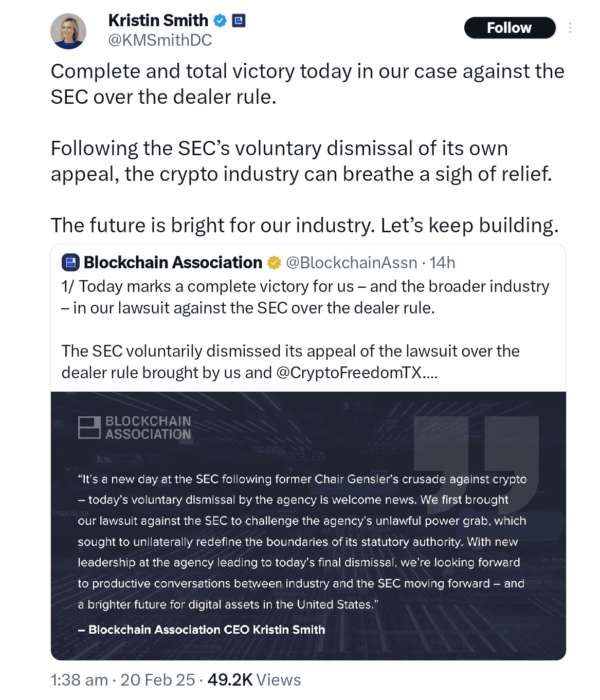Click the CEO Kristin Smith attribution in the image

coord(201,629)
